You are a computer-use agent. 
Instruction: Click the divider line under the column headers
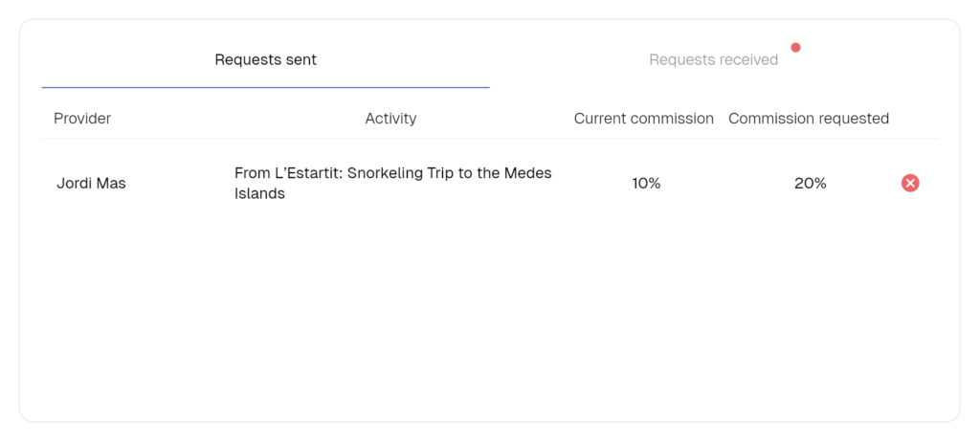[x=489, y=139]
